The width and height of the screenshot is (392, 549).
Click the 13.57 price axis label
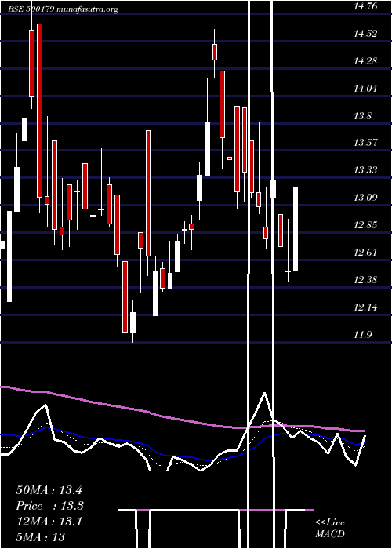[x=365, y=143]
